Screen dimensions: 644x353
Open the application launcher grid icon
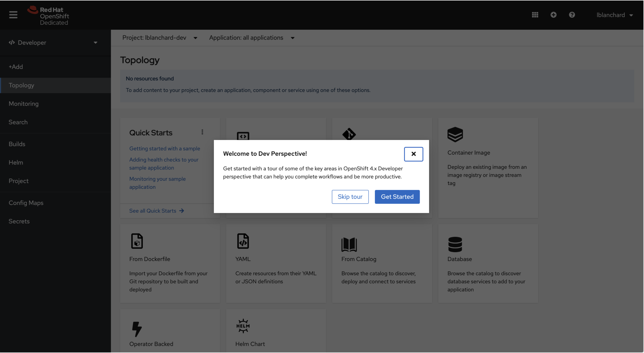[535, 15]
